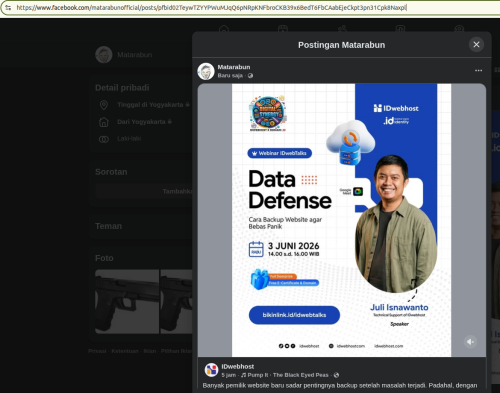Open the 'Teman' section heading

[x=108, y=226]
